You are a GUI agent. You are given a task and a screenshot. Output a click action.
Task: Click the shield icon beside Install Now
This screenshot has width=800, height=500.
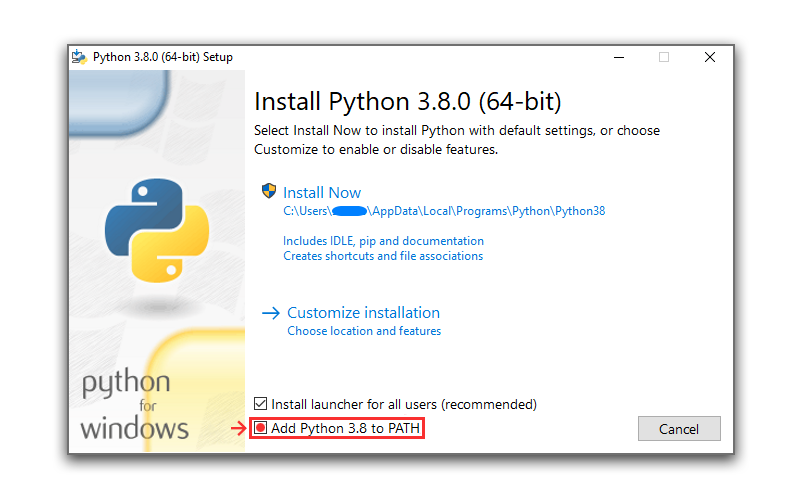tap(268, 191)
